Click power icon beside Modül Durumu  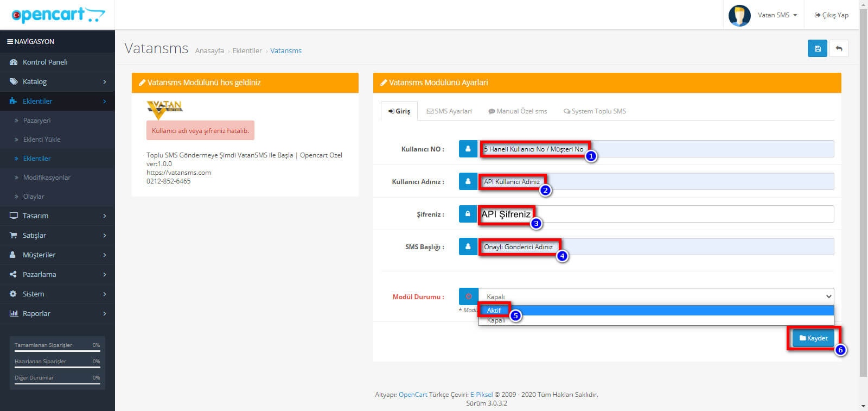click(x=469, y=296)
